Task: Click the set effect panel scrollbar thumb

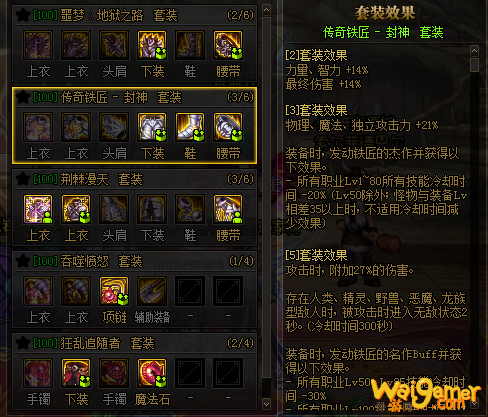Action: coord(474,65)
